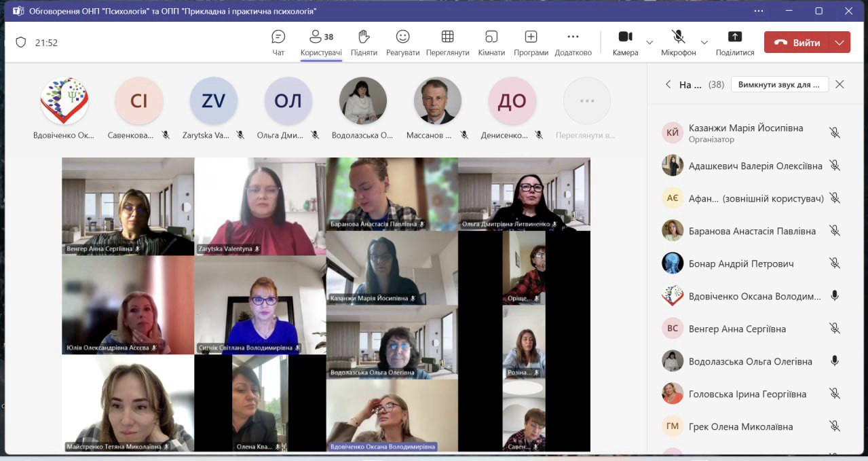Click meeting timer 21:52
The width and height of the screenshot is (868, 461).
tap(47, 43)
